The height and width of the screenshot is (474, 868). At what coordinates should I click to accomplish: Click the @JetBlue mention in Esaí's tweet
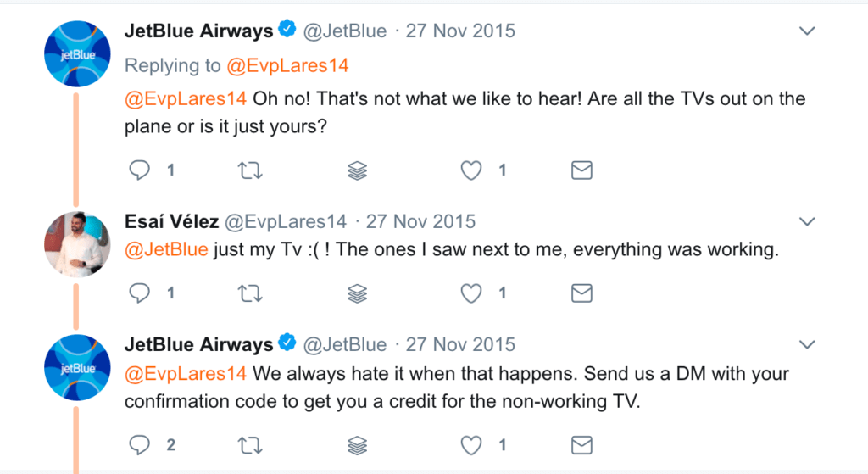click(x=166, y=249)
